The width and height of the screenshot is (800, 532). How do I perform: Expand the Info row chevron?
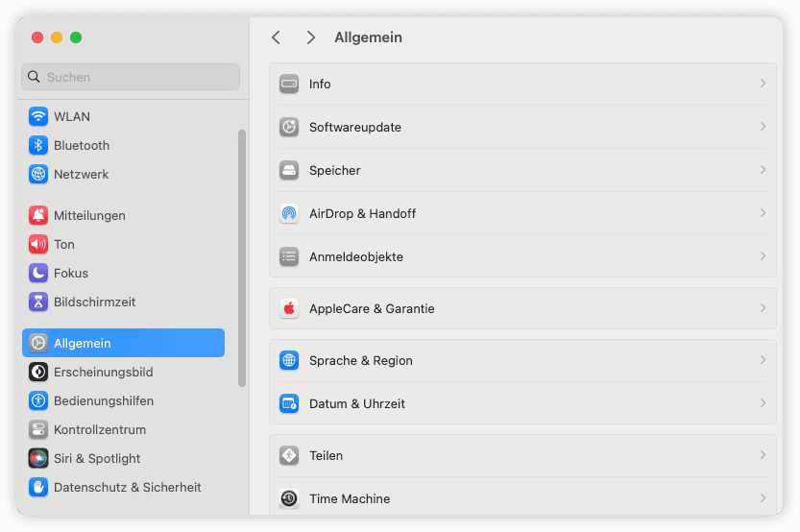(x=763, y=84)
